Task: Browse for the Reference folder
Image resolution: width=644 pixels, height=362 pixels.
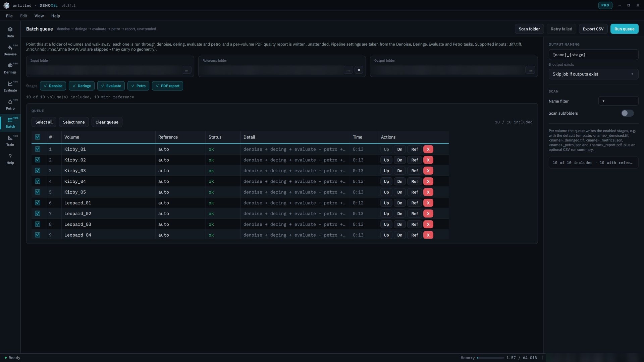Action: (348, 70)
